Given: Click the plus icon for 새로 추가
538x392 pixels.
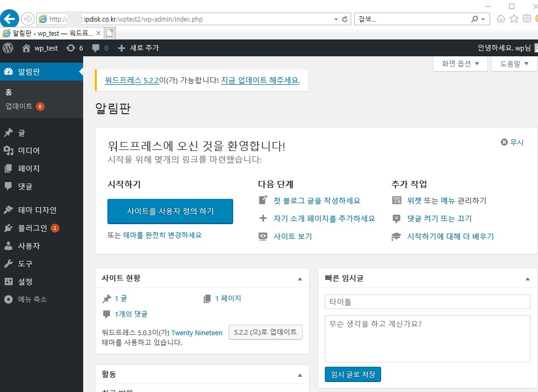Looking at the screenshot, I should pyautogui.click(x=122, y=48).
